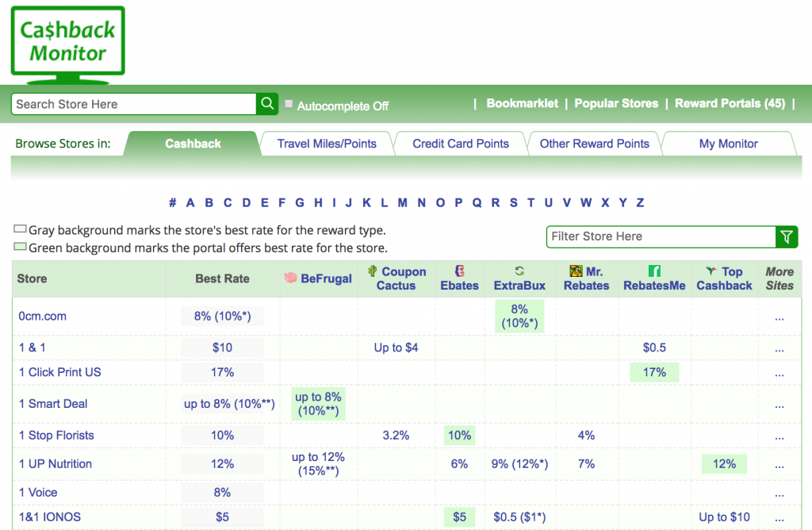812x530 pixels.
Task: Click the Mr. Rebates logo icon
Action: tap(576, 271)
